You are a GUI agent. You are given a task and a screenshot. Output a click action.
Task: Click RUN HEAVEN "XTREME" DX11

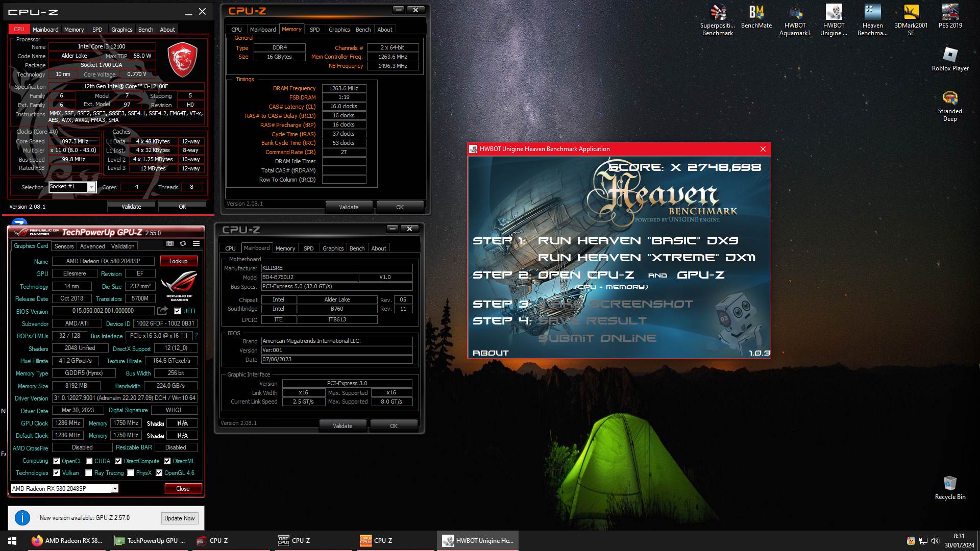tap(647, 258)
